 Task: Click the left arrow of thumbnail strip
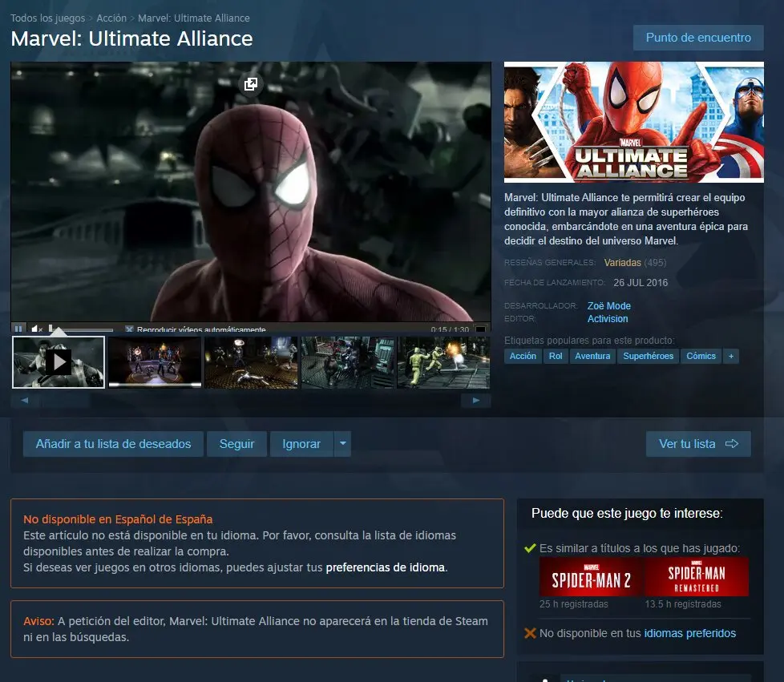[x=25, y=400]
